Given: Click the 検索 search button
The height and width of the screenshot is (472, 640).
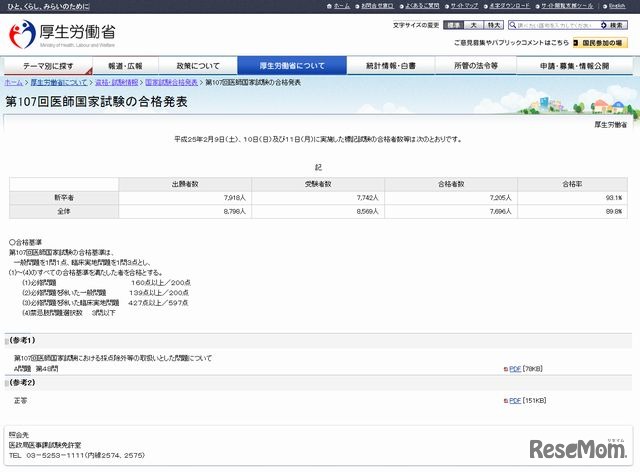Looking at the screenshot, I should pyautogui.click(x=613, y=25).
